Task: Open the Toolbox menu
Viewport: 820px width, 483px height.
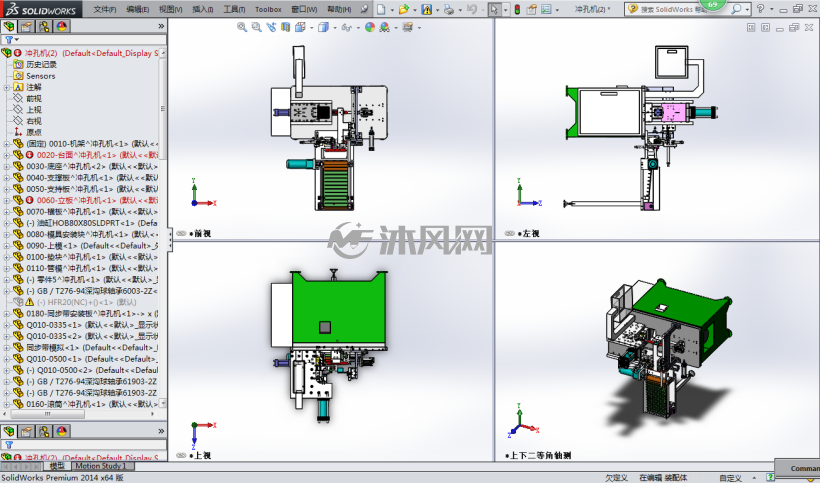Action: 268,9
